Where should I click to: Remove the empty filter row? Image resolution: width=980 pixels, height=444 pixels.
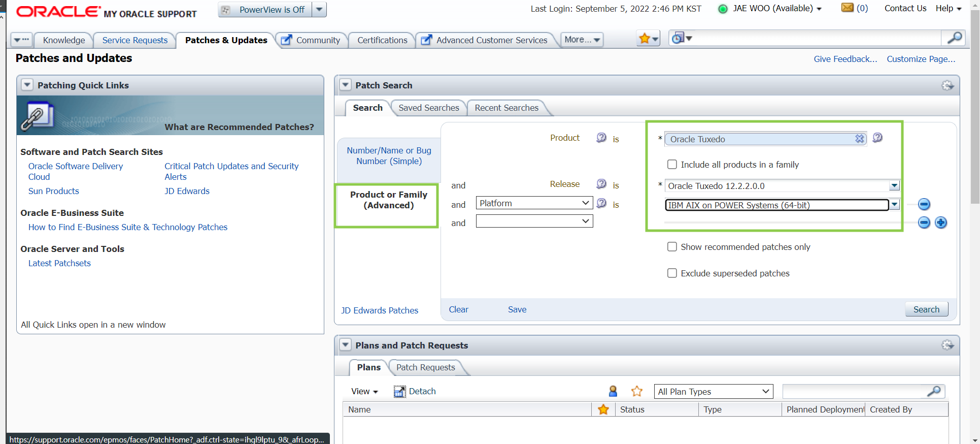(x=924, y=223)
